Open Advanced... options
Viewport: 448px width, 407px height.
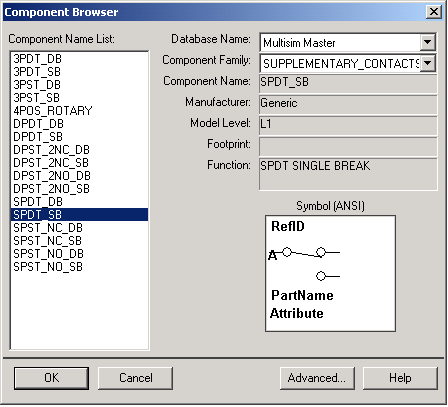(x=317, y=378)
